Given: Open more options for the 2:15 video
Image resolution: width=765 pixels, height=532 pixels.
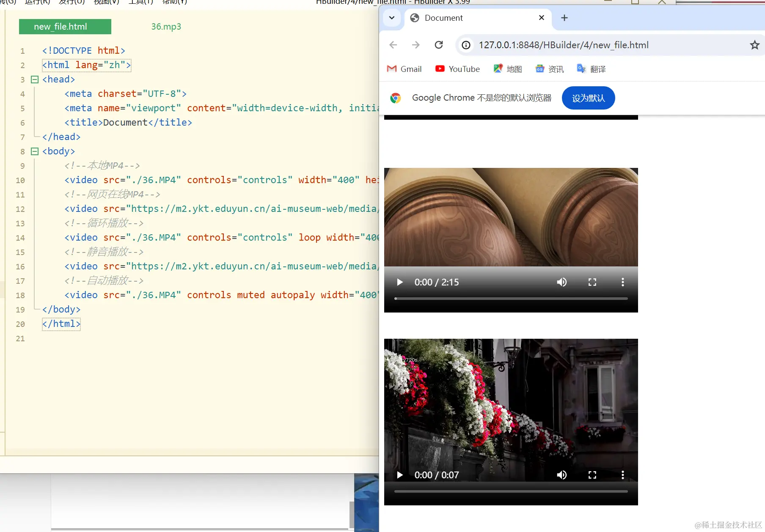Looking at the screenshot, I should [x=623, y=282].
